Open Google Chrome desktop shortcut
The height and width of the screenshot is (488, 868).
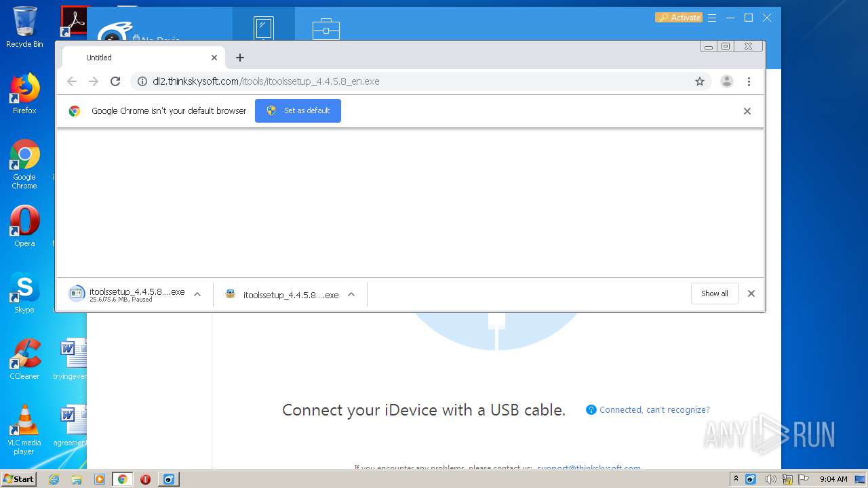pyautogui.click(x=24, y=165)
